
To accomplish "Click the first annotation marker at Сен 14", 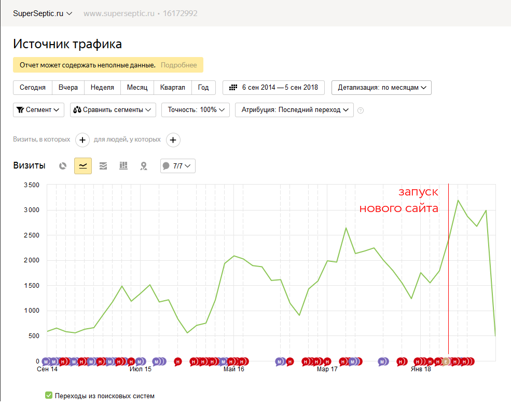I will tap(46, 361).
